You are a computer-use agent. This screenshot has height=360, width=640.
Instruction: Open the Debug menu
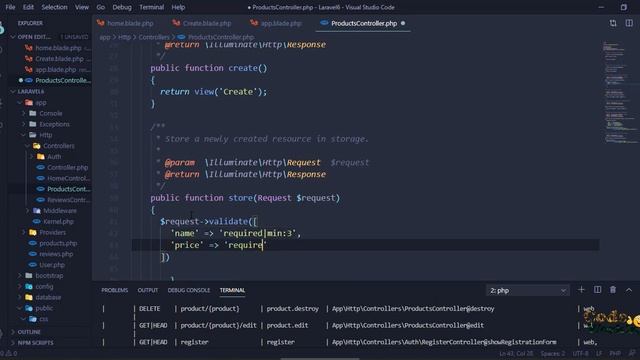point(122,7)
